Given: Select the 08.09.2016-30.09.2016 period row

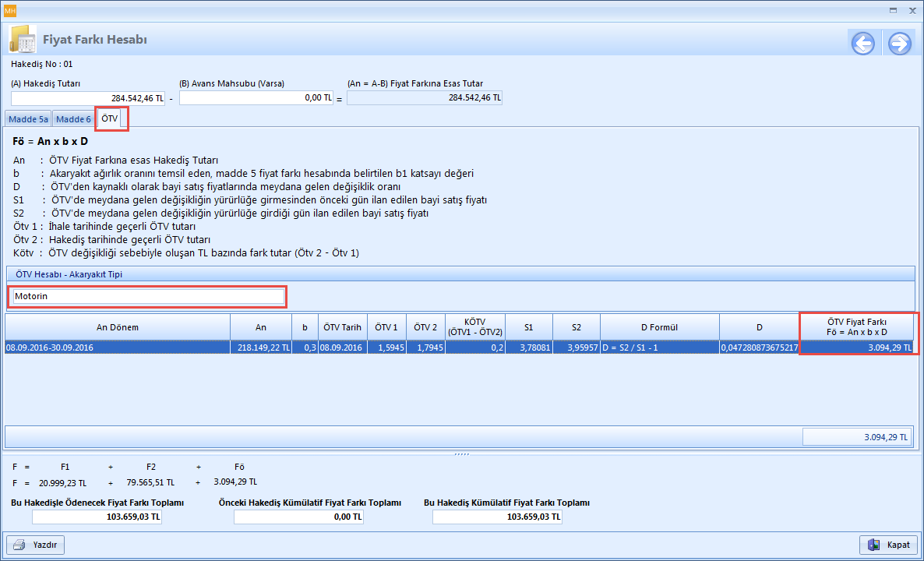Looking at the screenshot, I should click(x=117, y=348).
